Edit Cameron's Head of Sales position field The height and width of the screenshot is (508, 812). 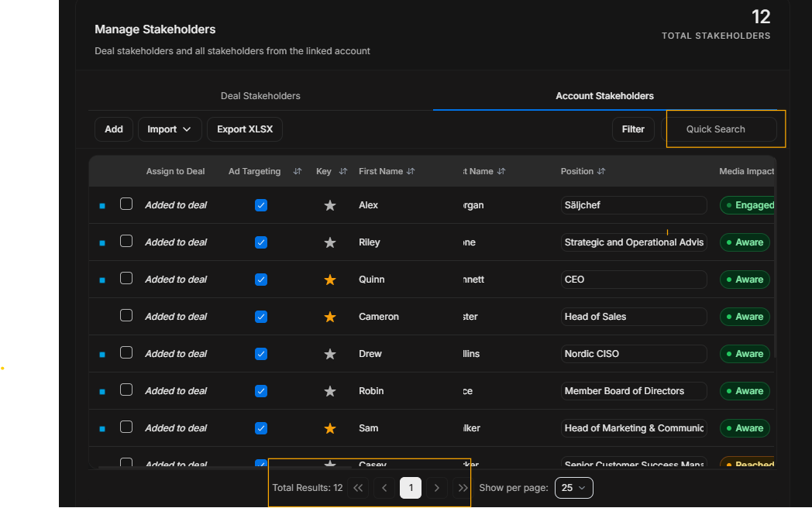click(x=634, y=317)
